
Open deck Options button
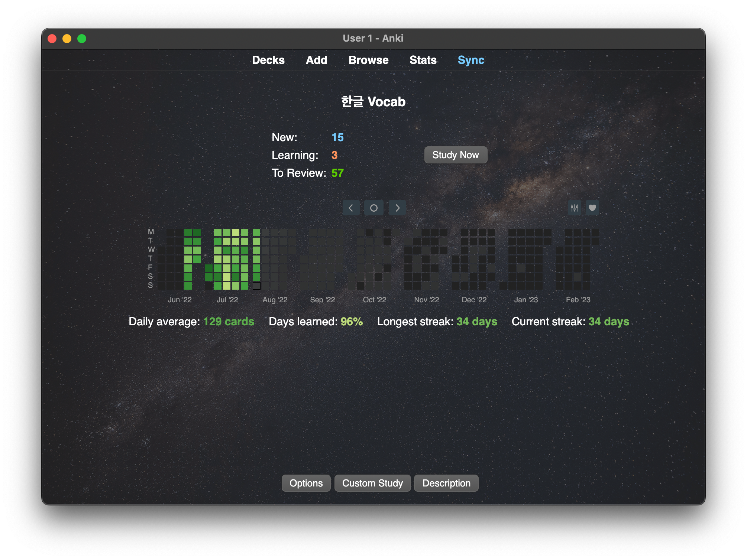(306, 483)
